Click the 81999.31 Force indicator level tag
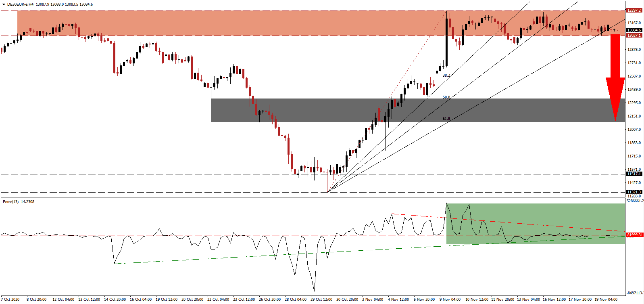644x304 pixels. 634,235
